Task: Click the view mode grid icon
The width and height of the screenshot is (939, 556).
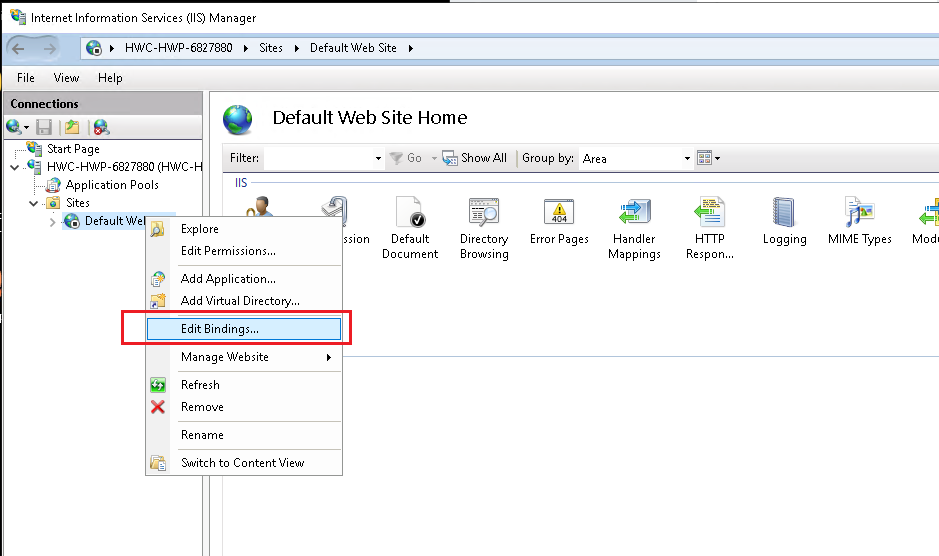Action: tap(704, 158)
